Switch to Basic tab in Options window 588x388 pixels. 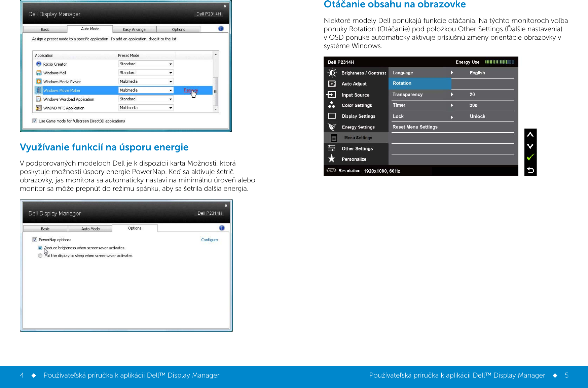(45, 229)
